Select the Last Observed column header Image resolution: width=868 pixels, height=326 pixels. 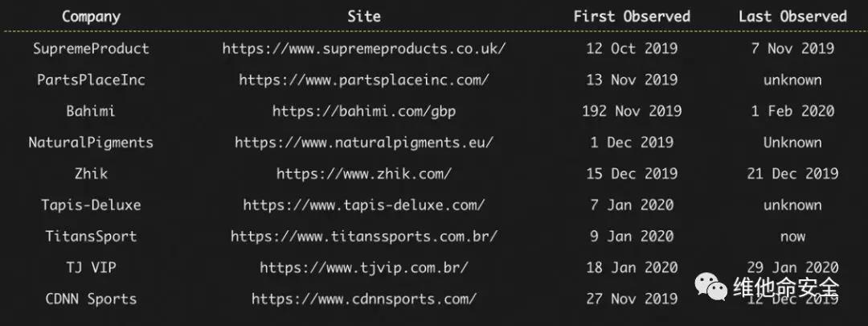coord(792,16)
